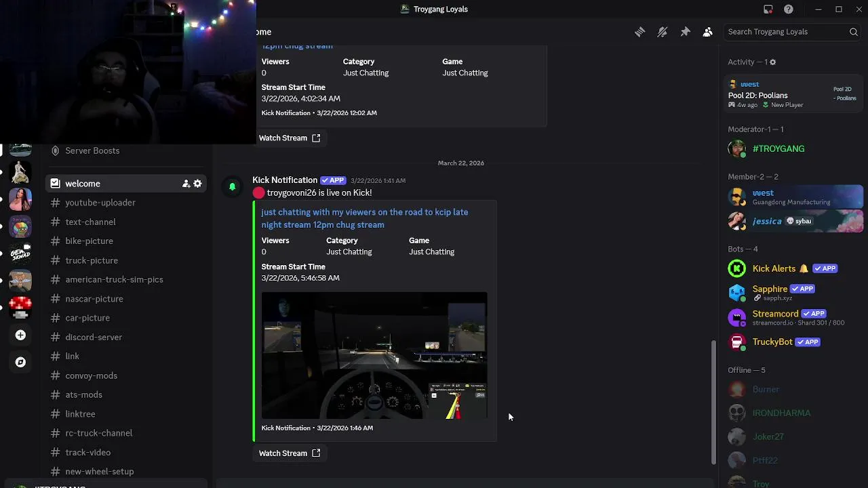This screenshot has height=488, width=868.
Task: Open the Pepe frog server icon
Action: tap(20, 227)
